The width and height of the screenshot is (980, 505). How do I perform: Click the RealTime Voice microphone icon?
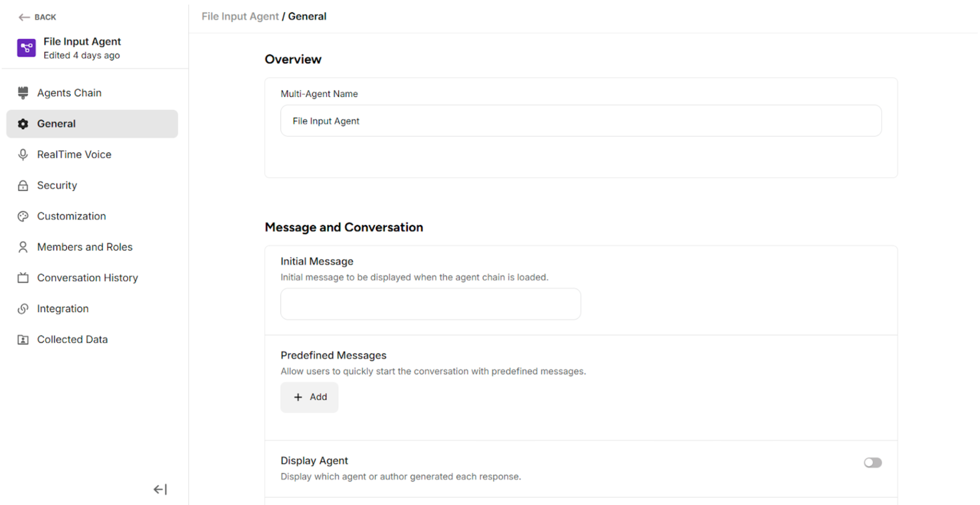click(x=23, y=154)
